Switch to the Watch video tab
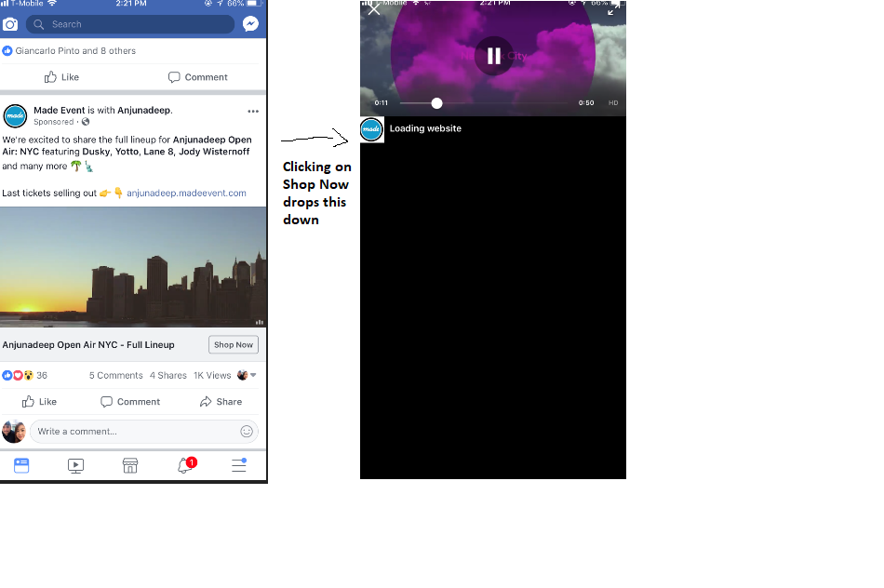The image size is (884, 588). pyautogui.click(x=75, y=466)
